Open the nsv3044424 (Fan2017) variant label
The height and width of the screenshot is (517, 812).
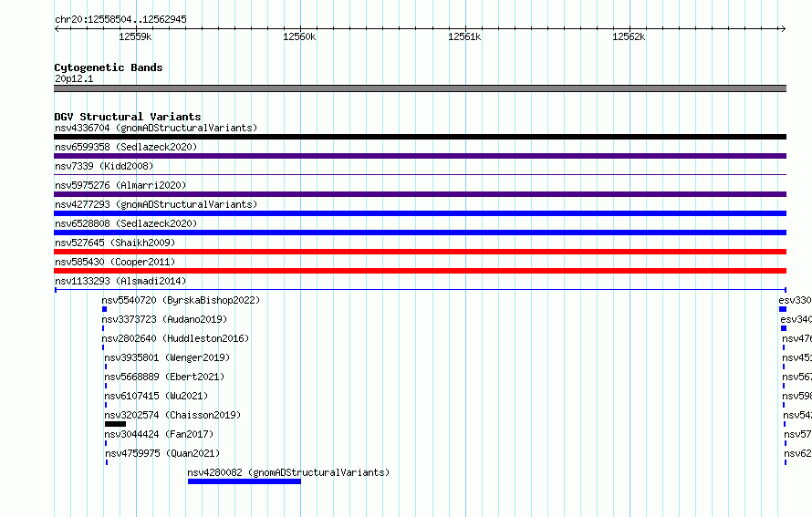tap(159, 434)
